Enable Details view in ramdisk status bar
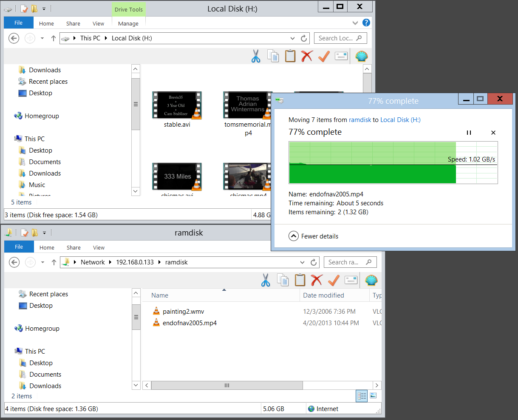 [x=362, y=395]
